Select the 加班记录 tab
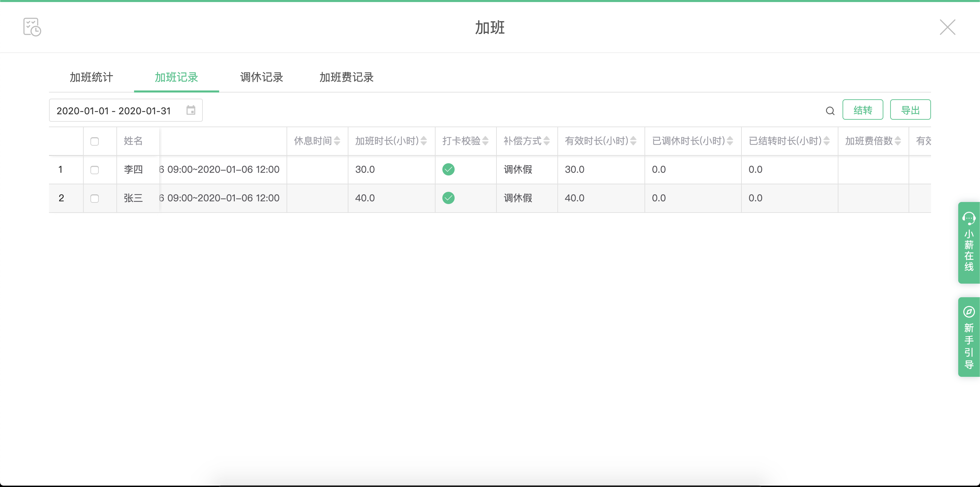 coord(177,77)
